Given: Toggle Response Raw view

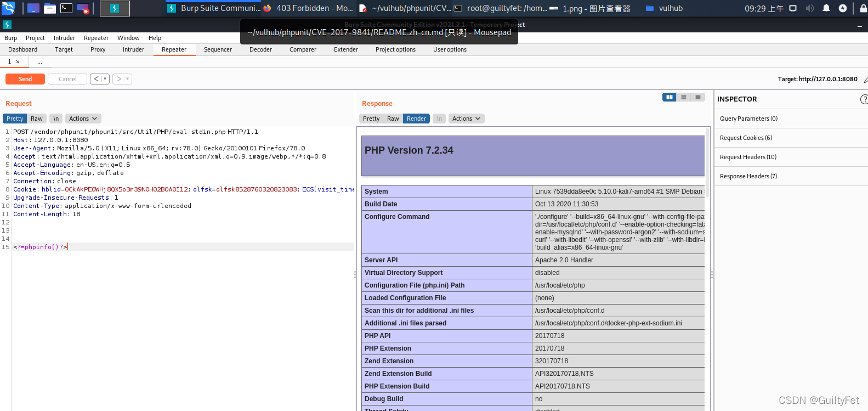Looking at the screenshot, I should click(393, 119).
